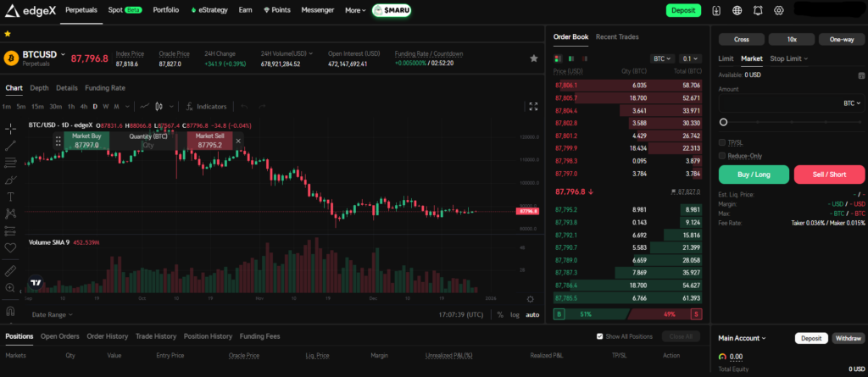Open the language globe icon

(x=737, y=11)
